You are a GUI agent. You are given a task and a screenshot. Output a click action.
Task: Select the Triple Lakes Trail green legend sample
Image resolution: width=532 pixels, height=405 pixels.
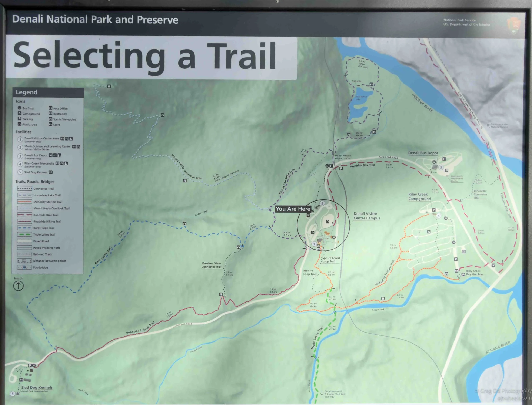click(24, 234)
